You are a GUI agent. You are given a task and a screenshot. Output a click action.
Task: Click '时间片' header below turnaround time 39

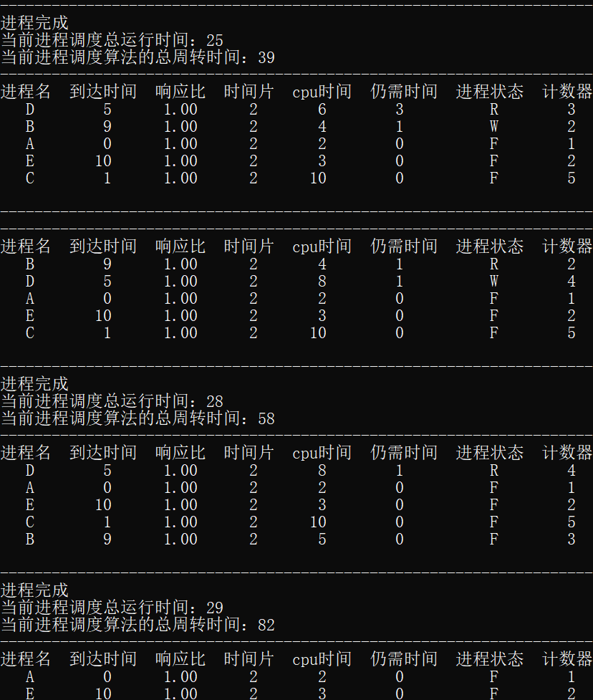click(x=249, y=92)
